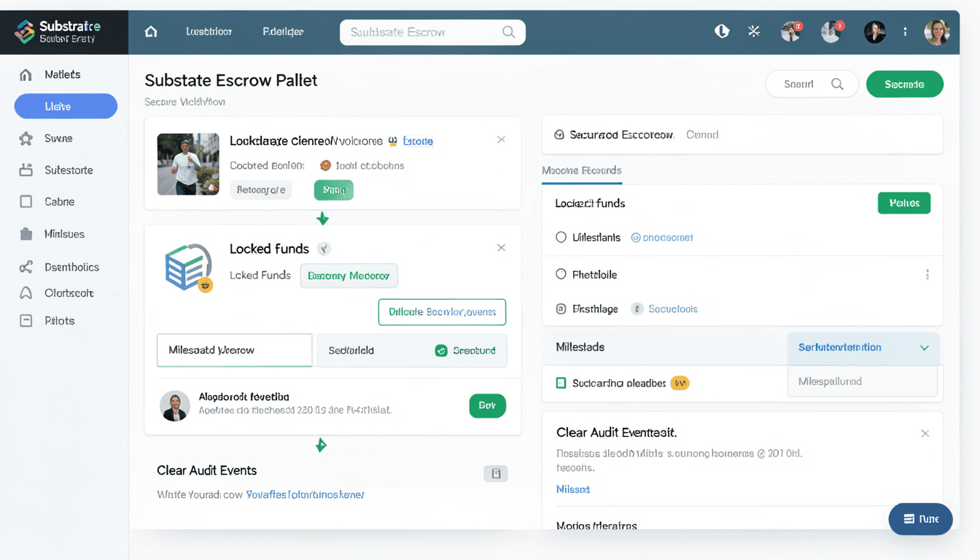This screenshot has width=980, height=560.
Task: Select the Fhettiolle radio button
Action: click(561, 274)
